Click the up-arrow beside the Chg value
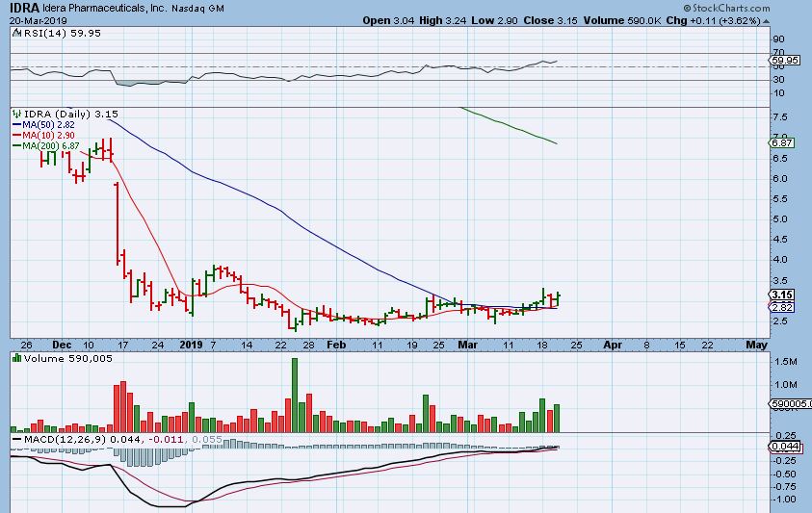The image size is (812, 513). 766,21
